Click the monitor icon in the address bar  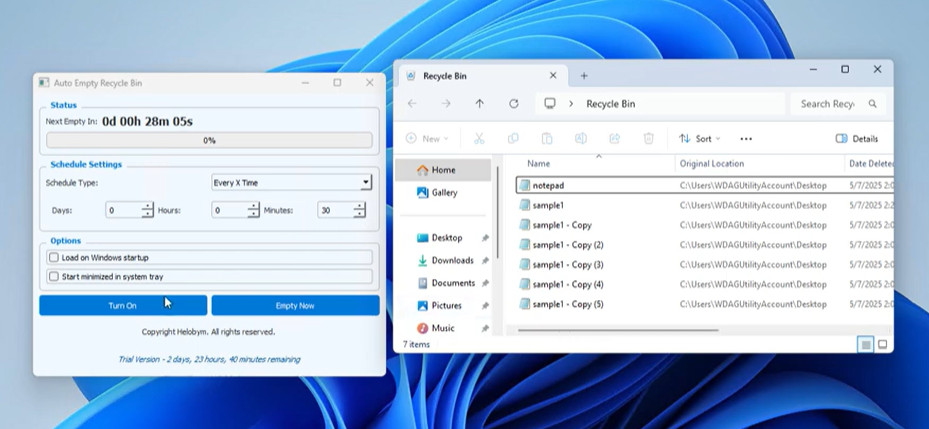pos(550,104)
